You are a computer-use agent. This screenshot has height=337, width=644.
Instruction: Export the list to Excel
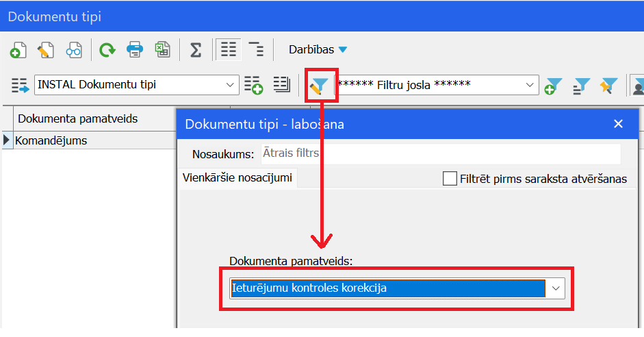coord(163,50)
